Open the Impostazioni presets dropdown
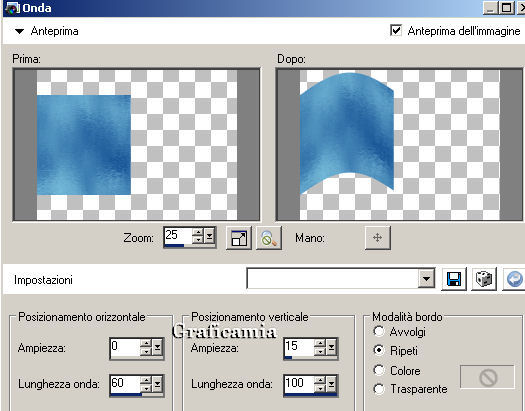 pos(426,278)
